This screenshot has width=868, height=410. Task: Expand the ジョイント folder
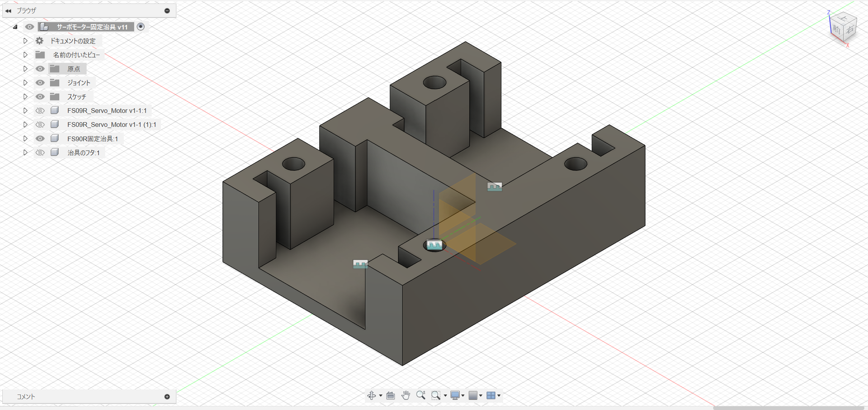(x=25, y=83)
